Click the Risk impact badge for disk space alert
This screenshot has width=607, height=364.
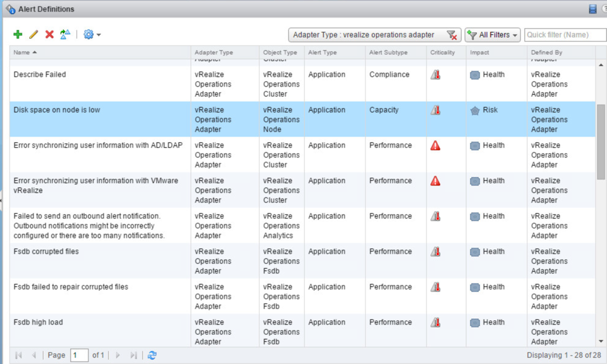pyautogui.click(x=475, y=110)
